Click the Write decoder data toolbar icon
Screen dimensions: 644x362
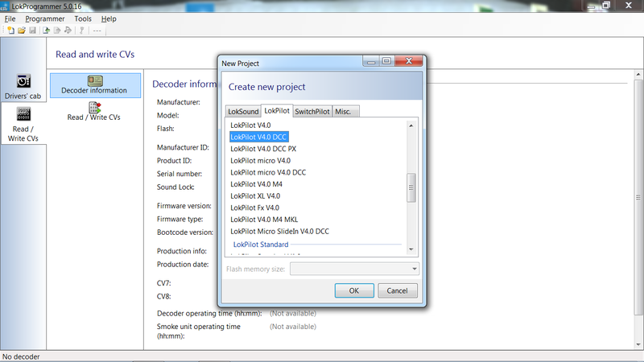57,31
